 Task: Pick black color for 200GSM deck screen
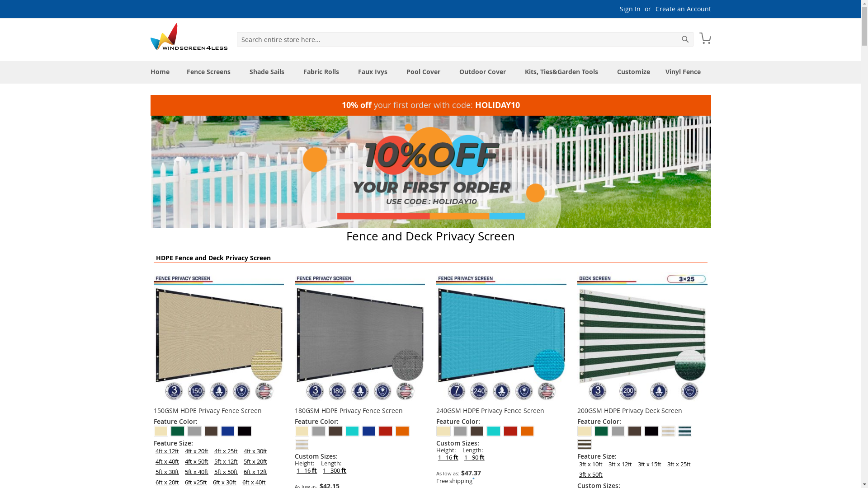[651, 431]
